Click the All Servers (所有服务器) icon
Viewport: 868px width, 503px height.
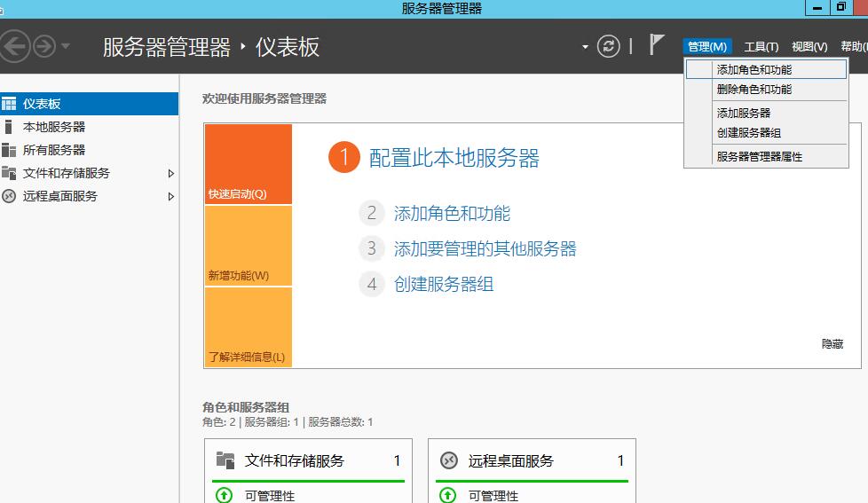click(9, 150)
